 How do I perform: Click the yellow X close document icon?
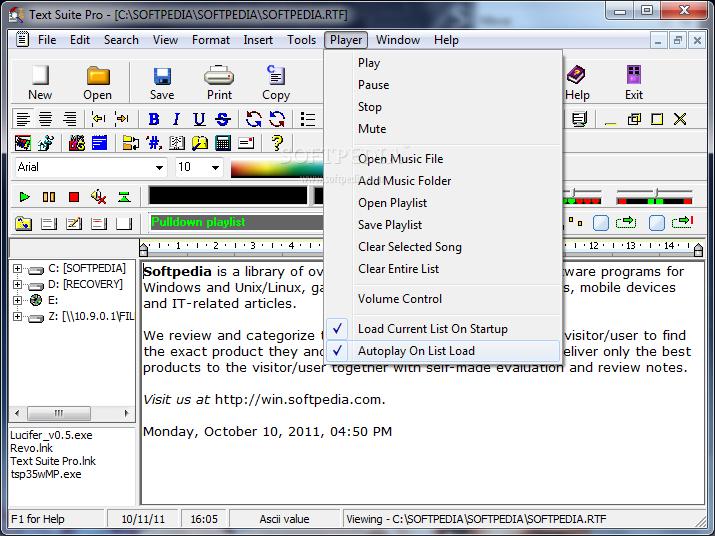click(x=680, y=120)
